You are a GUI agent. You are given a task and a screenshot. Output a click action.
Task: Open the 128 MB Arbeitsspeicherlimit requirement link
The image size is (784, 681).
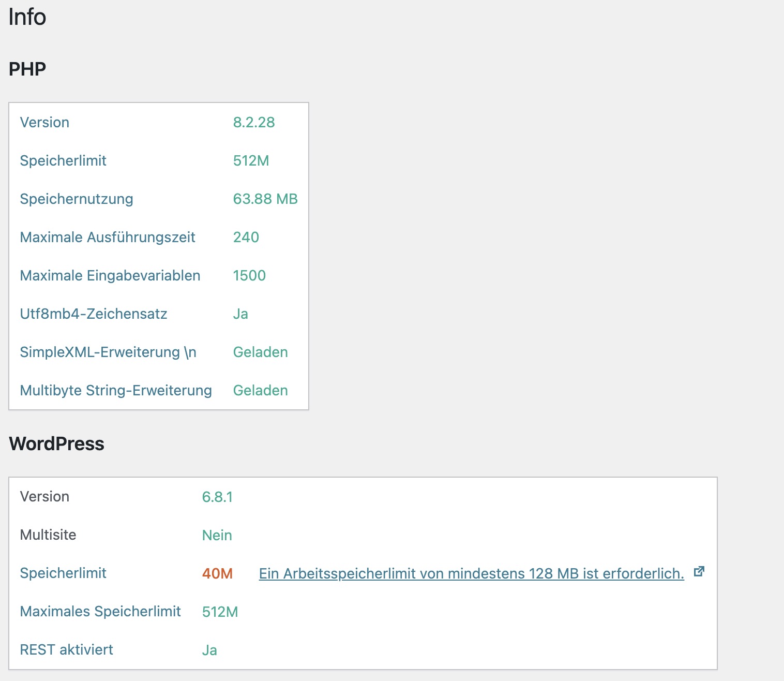pos(471,573)
